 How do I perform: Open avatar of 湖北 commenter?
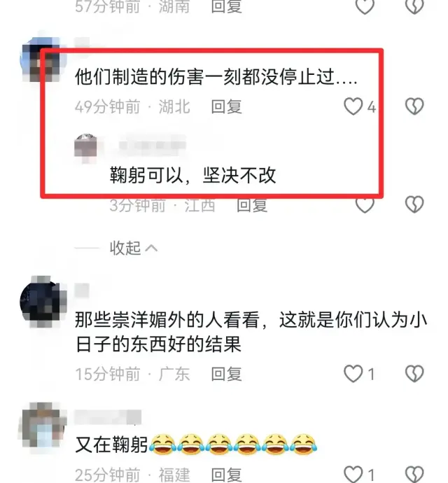tap(44, 59)
